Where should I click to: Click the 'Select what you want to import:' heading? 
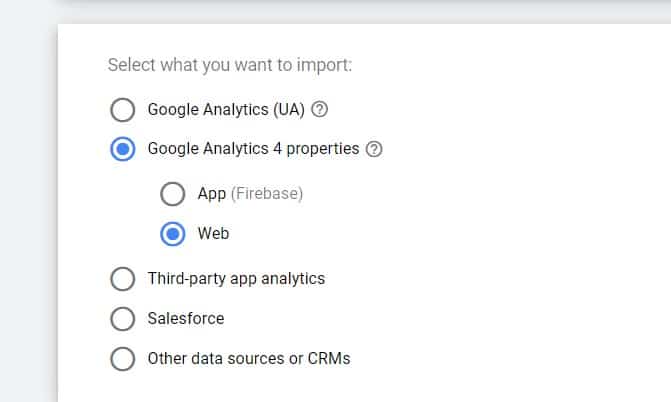coord(230,65)
